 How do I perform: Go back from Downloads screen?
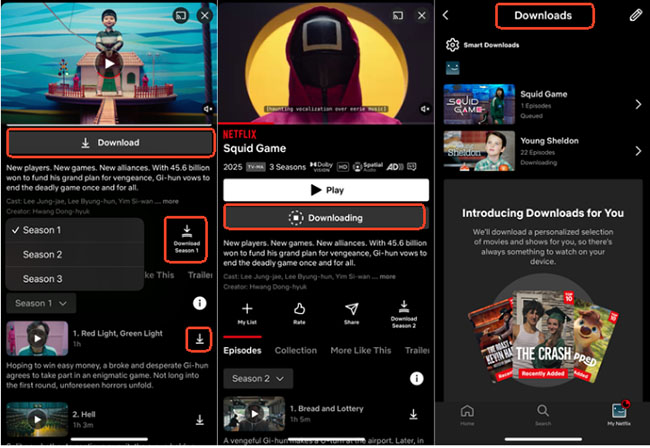pos(446,15)
